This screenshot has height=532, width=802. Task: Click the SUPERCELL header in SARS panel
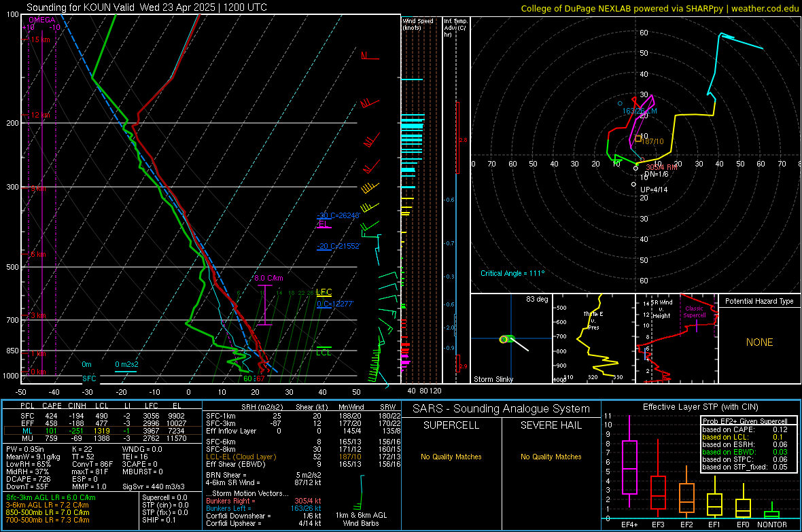click(x=451, y=425)
